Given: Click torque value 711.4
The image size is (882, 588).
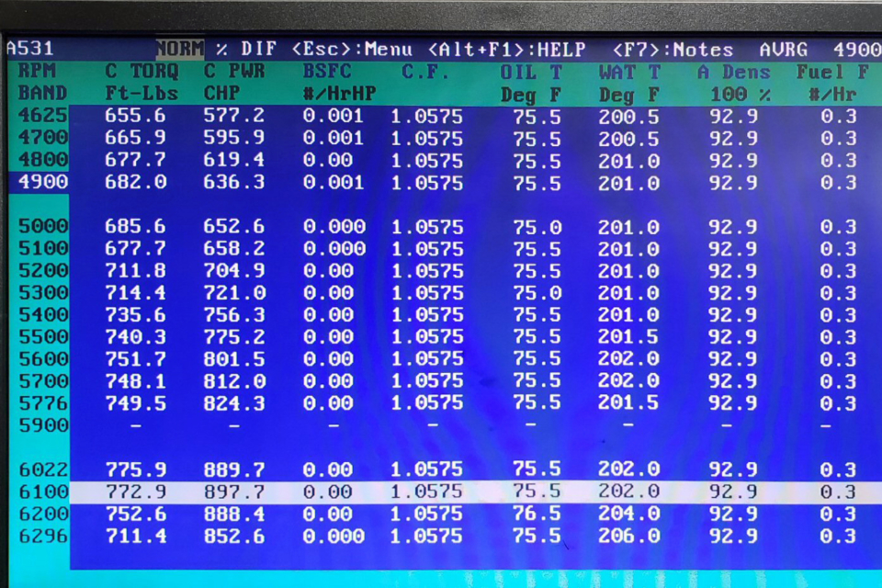Looking at the screenshot, I should [x=135, y=536].
